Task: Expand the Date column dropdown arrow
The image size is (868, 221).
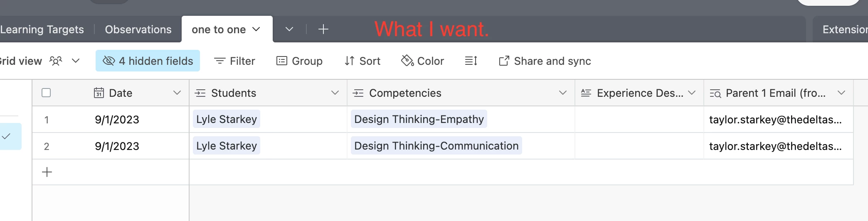Action: [177, 93]
